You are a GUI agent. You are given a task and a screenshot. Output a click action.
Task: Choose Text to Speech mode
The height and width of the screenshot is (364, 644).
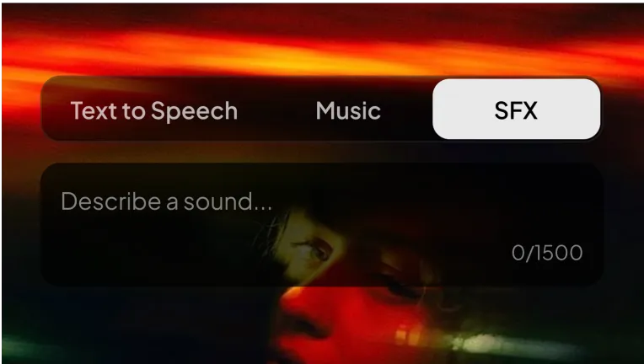154,110
